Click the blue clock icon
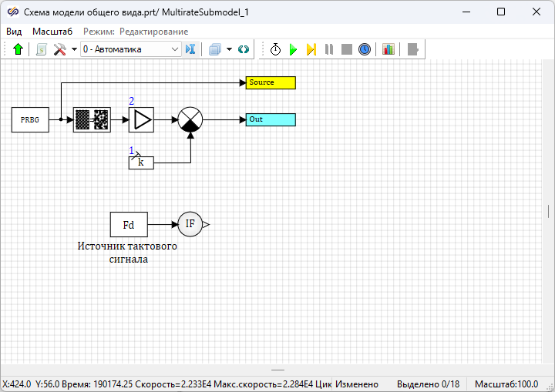Viewport: 555px width, 392px height. [365, 49]
